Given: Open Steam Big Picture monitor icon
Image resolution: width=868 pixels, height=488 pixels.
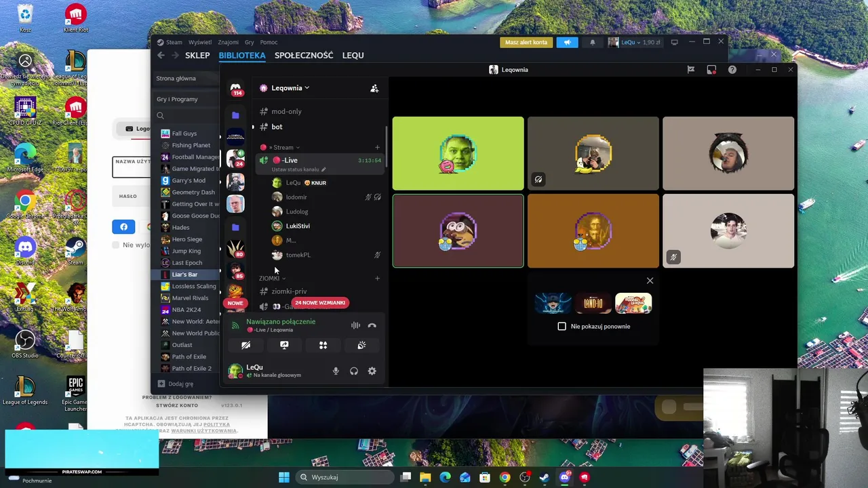Looking at the screenshot, I should pyautogui.click(x=674, y=42).
